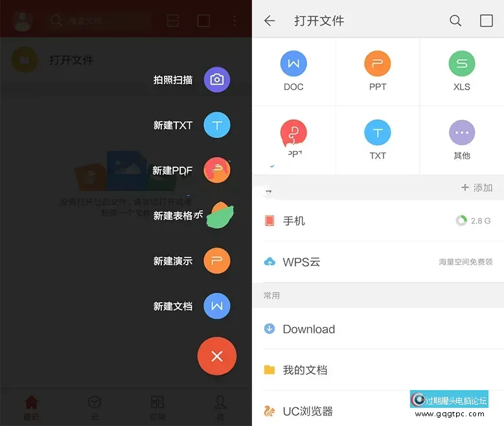This screenshot has height=426, width=504.
Task: Tap the square multi-window icon in 打开文件 header
Action: (487, 21)
